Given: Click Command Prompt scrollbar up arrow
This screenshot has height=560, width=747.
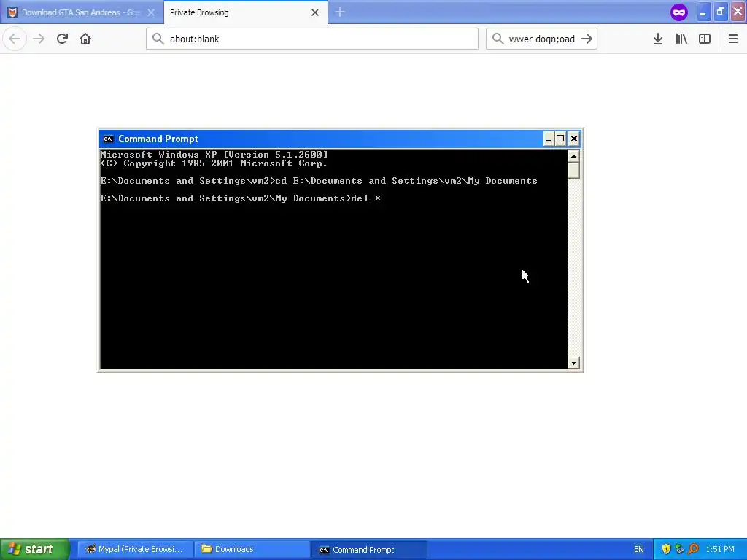Looking at the screenshot, I should point(573,156).
